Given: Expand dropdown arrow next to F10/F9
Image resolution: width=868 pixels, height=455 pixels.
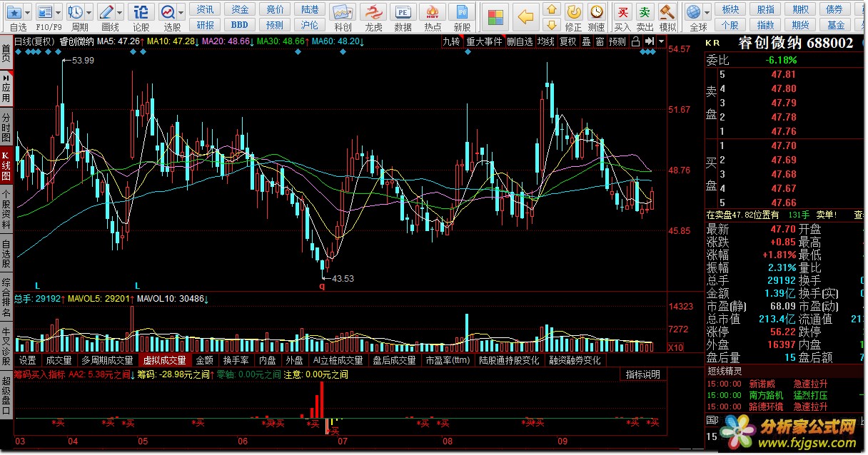Looking at the screenshot, I should coord(58,12).
